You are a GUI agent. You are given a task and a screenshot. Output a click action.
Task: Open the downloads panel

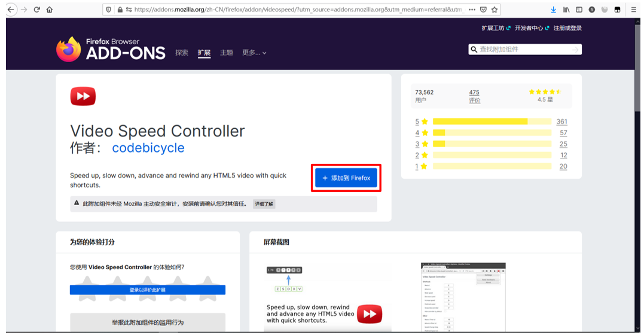pos(553,10)
